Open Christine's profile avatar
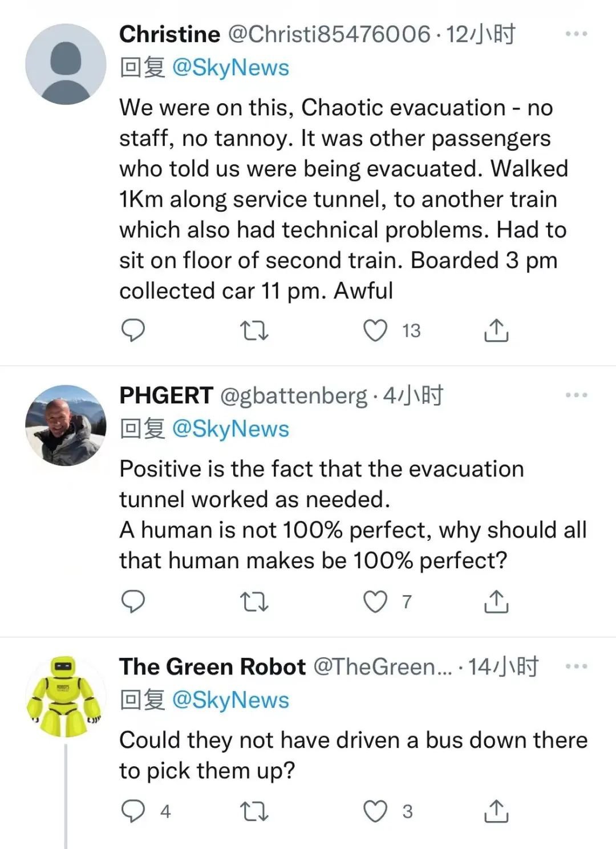 pyautogui.click(x=66, y=64)
